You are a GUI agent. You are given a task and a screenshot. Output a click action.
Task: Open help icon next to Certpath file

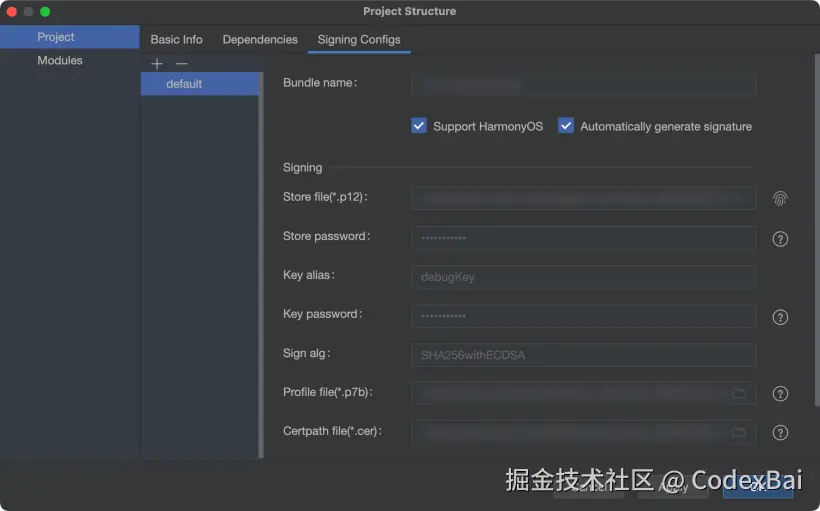click(780, 433)
